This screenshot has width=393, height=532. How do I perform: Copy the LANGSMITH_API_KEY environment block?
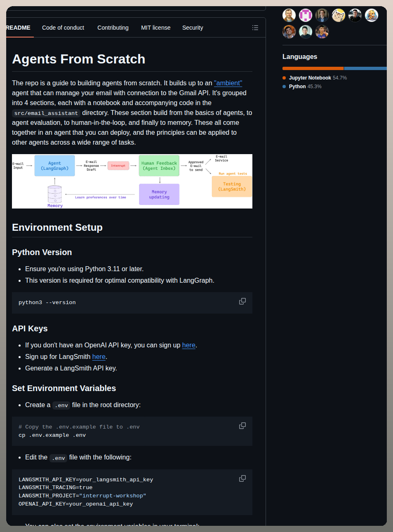click(x=242, y=478)
